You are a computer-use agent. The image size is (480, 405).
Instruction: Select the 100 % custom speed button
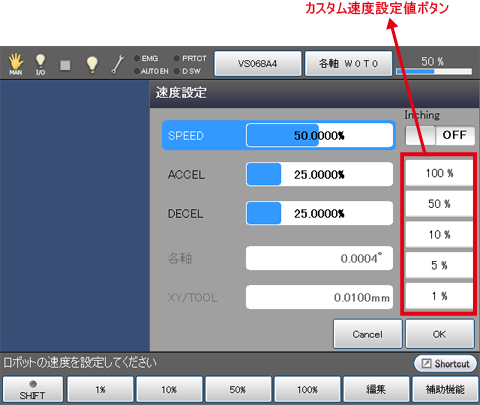(x=439, y=173)
